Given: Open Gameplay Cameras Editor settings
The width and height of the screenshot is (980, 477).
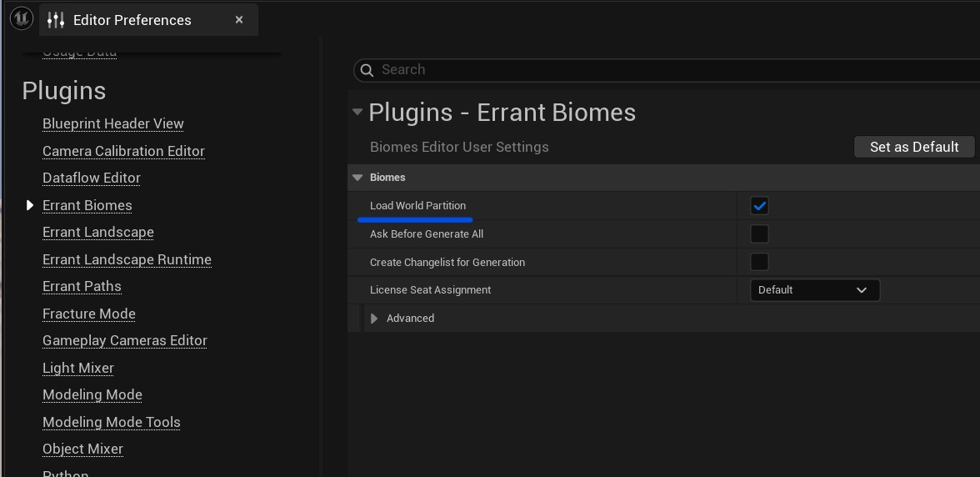Looking at the screenshot, I should coord(125,341).
